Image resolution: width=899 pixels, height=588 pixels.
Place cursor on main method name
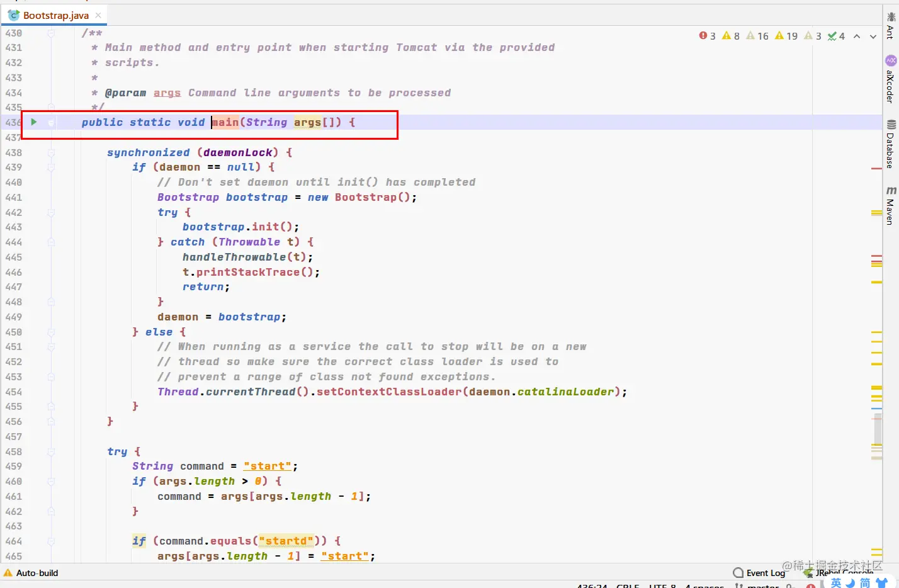225,122
